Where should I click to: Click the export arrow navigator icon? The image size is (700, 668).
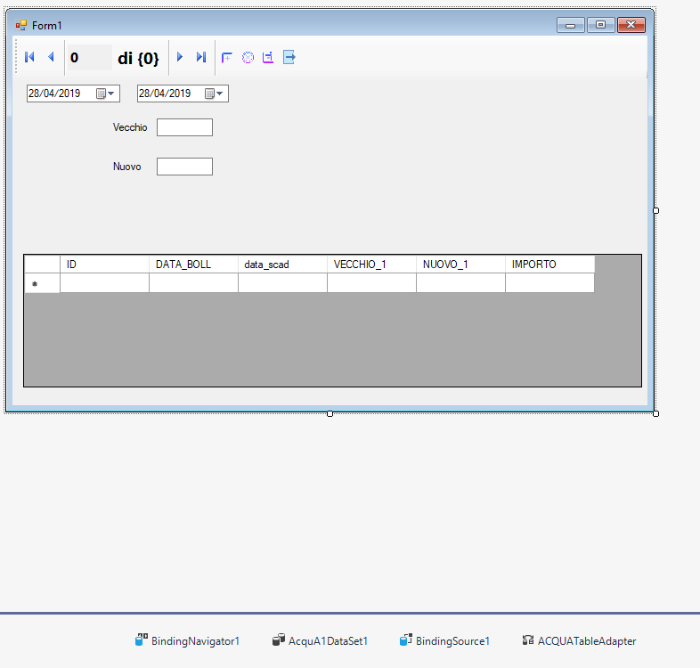pos(289,57)
